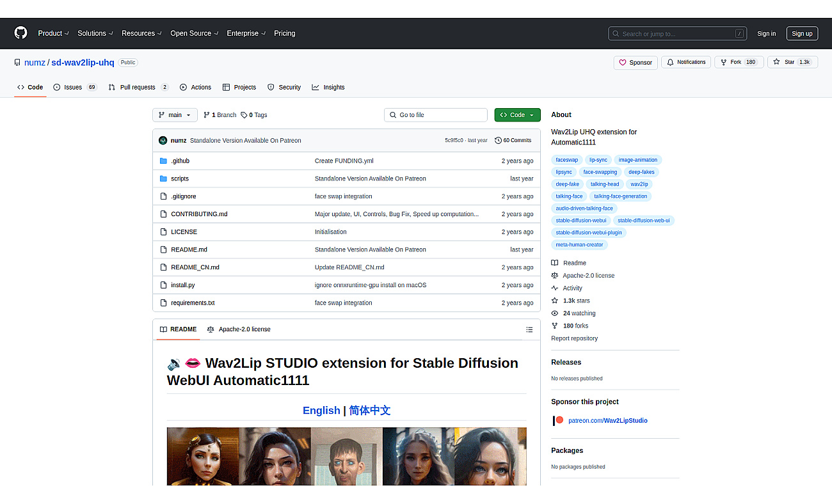The image size is (832, 504).
Task: Fork the repository with Fork button
Action: point(738,62)
